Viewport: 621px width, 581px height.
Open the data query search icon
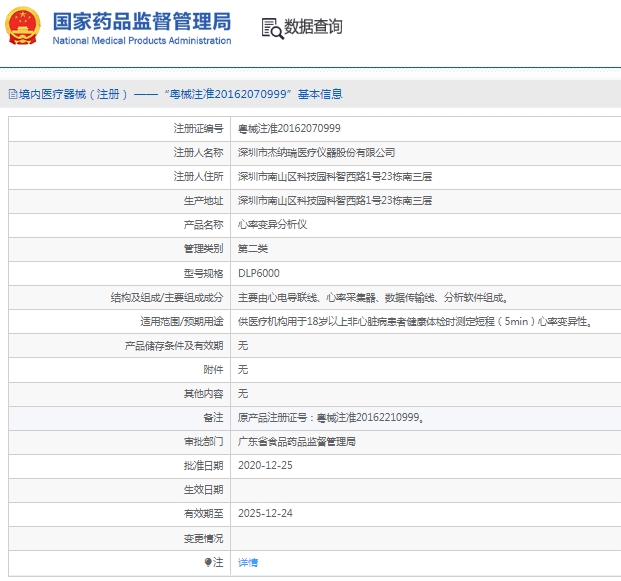[x=272, y=29]
